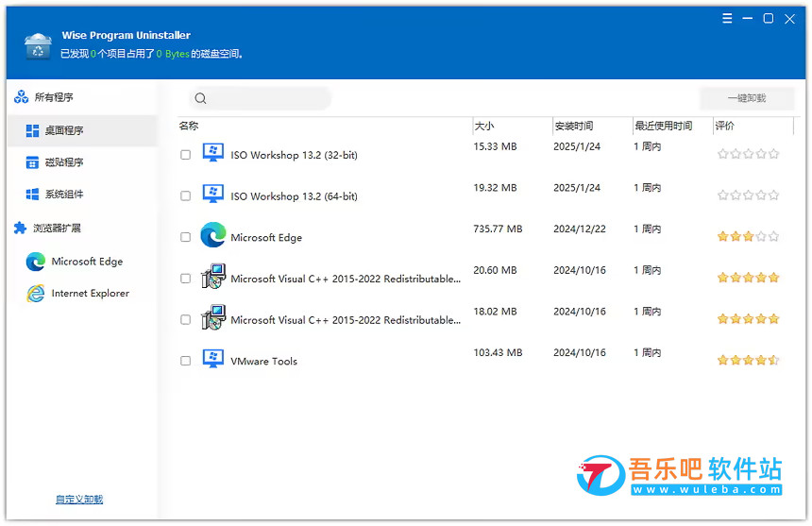This screenshot has height=526, width=812.
Task: Select 系统组件 in the sidebar
Action: point(82,195)
